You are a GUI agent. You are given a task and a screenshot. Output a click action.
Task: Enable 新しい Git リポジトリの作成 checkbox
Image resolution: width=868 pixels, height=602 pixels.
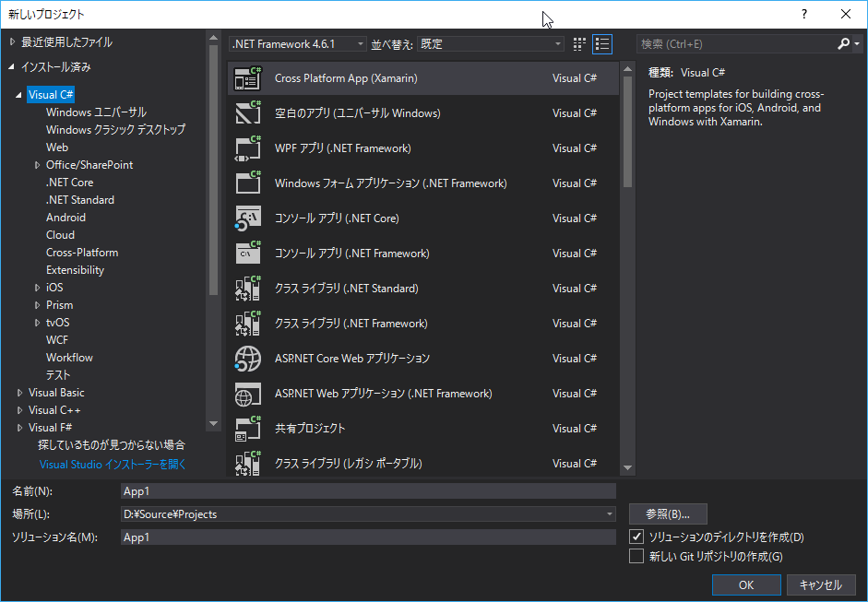636,556
